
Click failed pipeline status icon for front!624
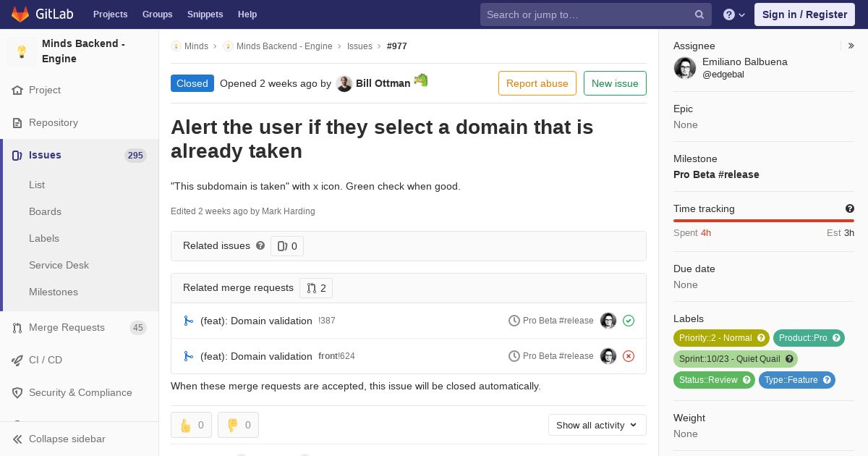coord(629,356)
